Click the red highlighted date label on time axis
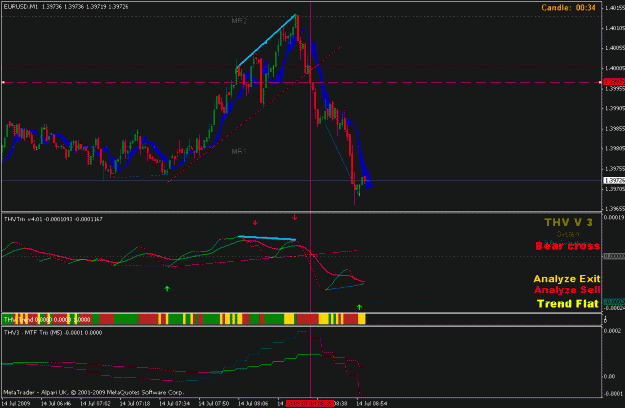This screenshot has width=625, height=408. (x=309, y=404)
